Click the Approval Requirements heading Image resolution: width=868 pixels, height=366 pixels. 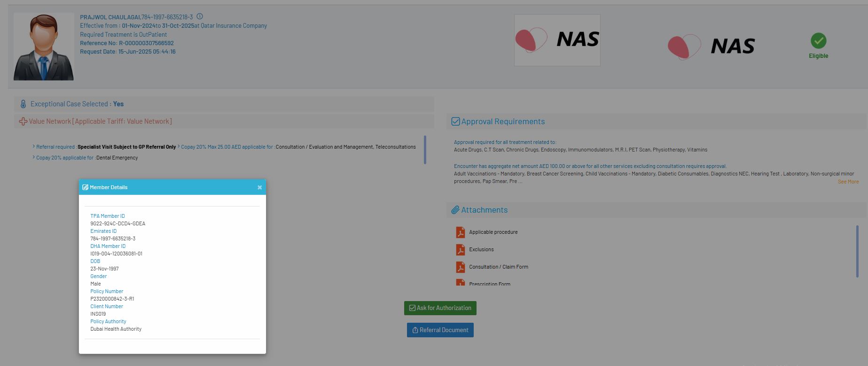[503, 121]
